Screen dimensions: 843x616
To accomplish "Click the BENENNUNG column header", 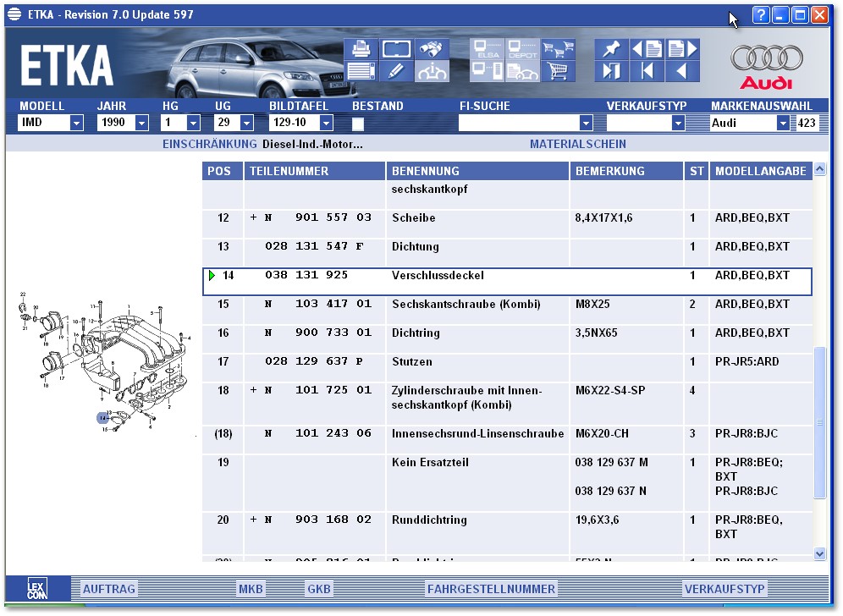I will pos(477,171).
